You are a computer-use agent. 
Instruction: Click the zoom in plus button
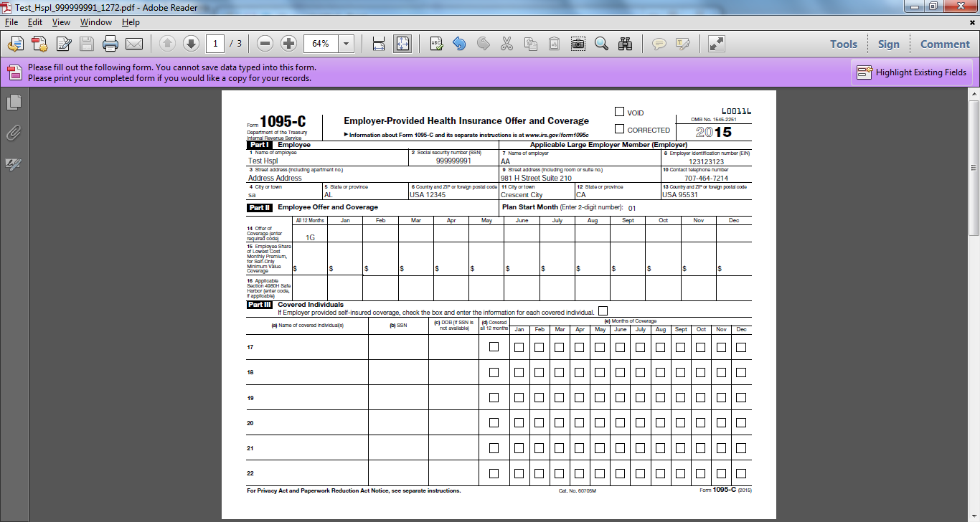pyautogui.click(x=288, y=44)
